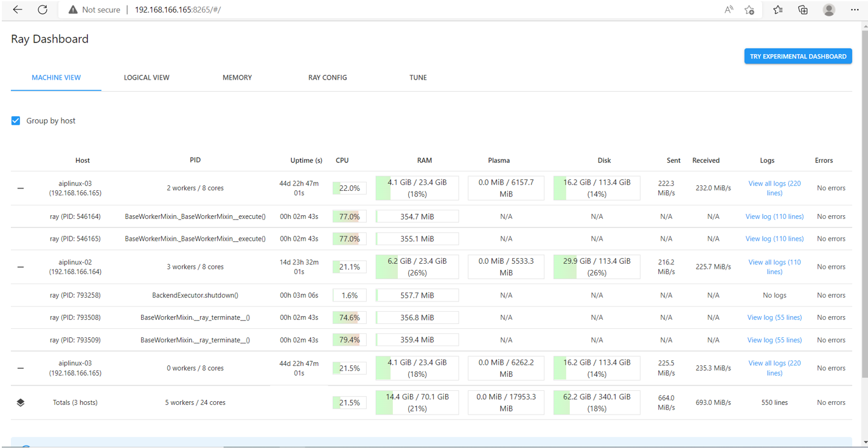Open View all logs for aiplinux-02
The image size is (868, 448).
tap(774, 267)
